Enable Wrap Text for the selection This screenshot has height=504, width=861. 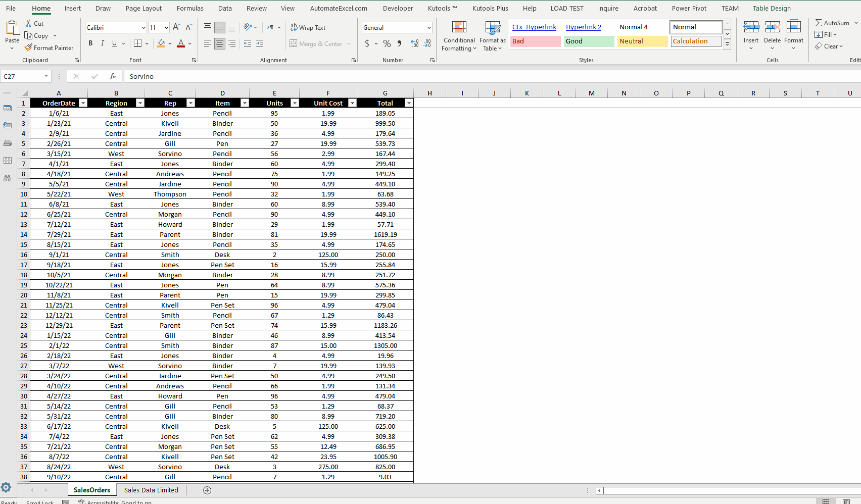tap(308, 27)
